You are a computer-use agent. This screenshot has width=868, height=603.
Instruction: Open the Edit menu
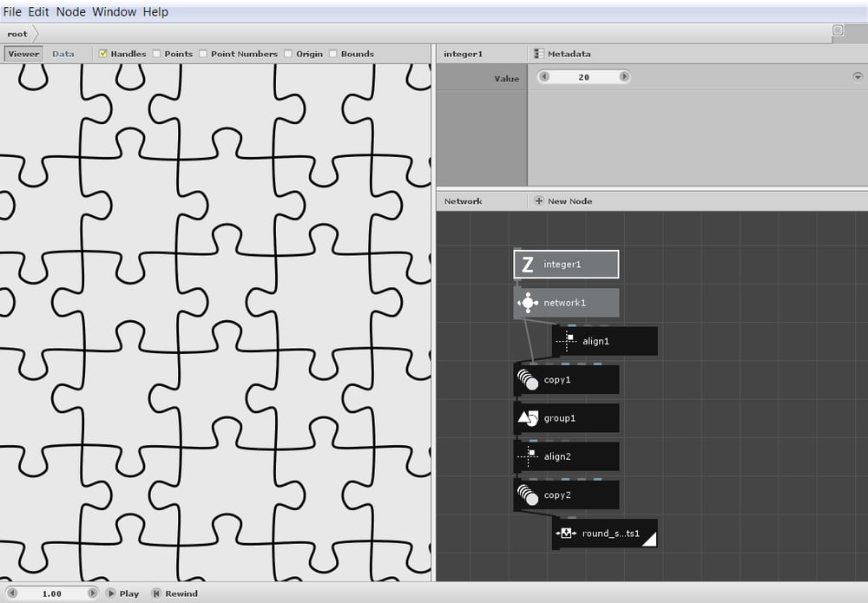coord(39,11)
